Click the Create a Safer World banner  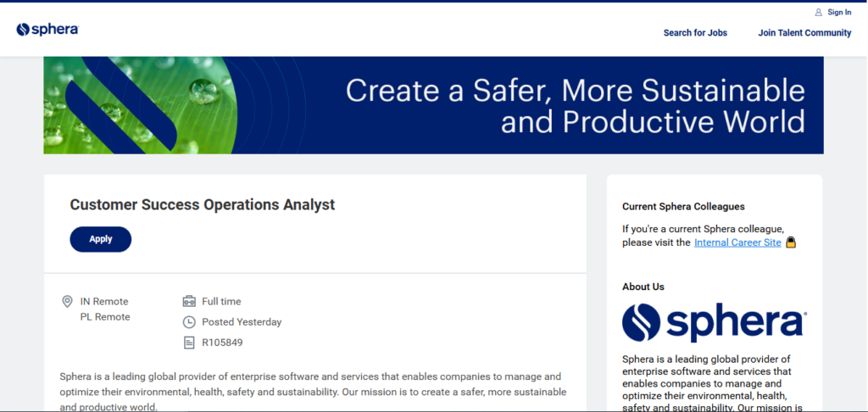433,105
